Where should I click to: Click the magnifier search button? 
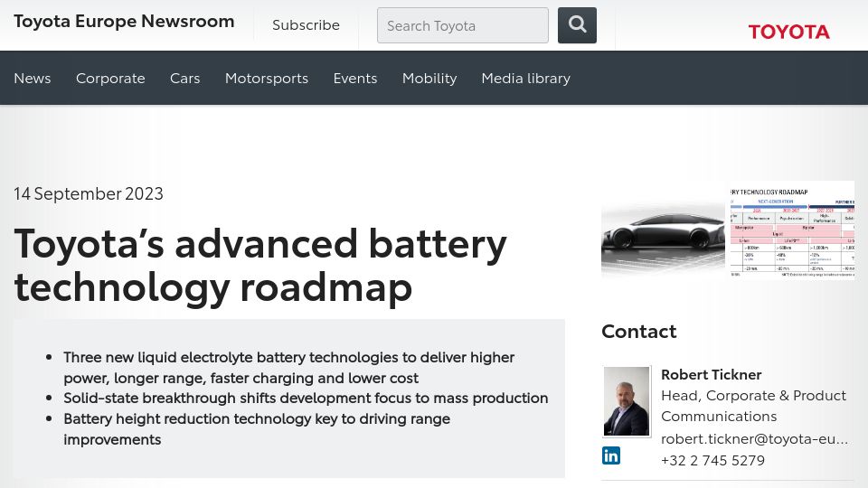(577, 25)
